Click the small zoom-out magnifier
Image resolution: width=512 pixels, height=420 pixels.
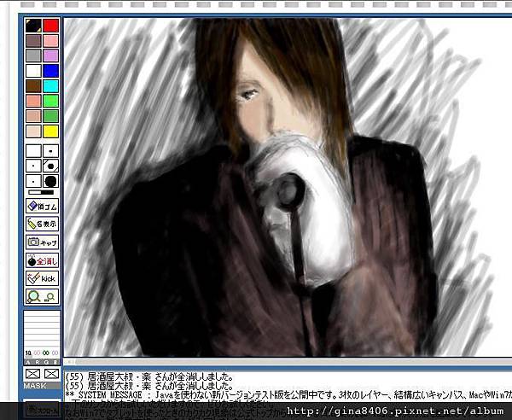pyautogui.click(x=50, y=297)
